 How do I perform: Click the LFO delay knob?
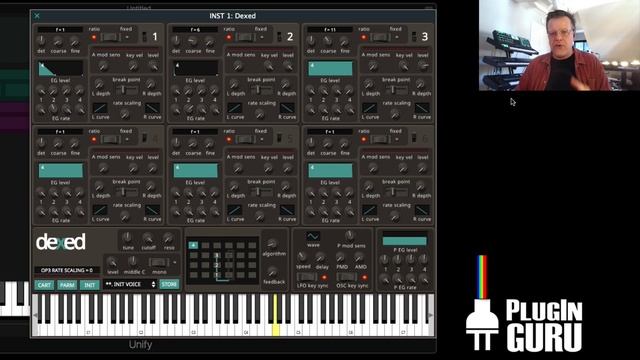[x=321, y=257]
